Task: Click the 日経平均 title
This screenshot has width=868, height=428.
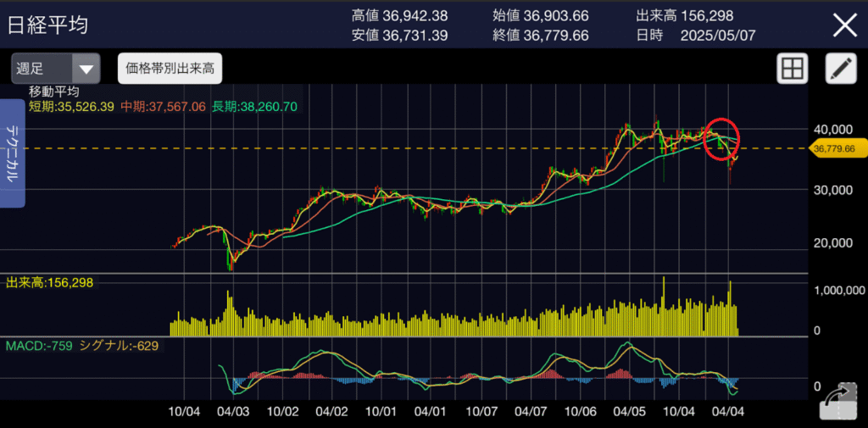Action: [x=47, y=25]
